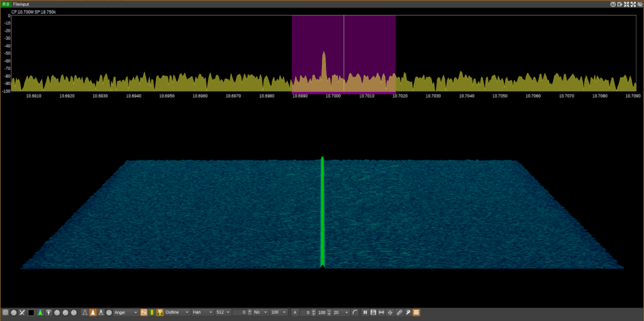
Task: Click the R:0 device indicator label
Action: tap(6, 4)
